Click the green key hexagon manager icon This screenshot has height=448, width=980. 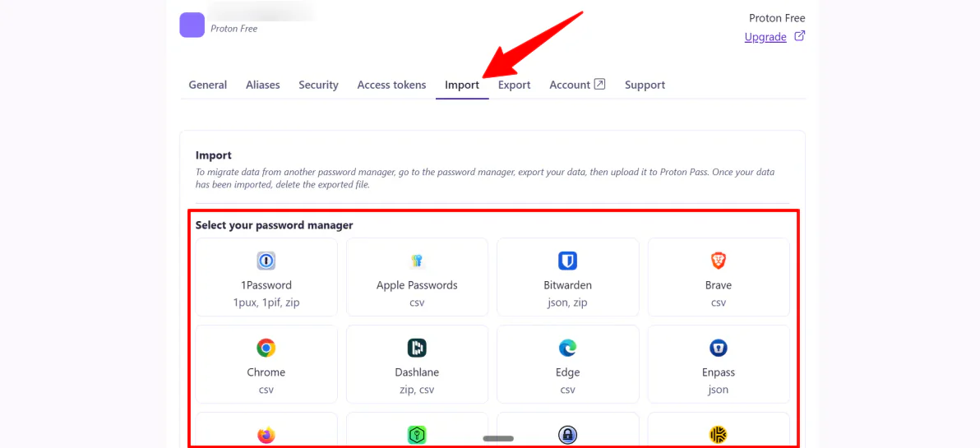tap(417, 435)
